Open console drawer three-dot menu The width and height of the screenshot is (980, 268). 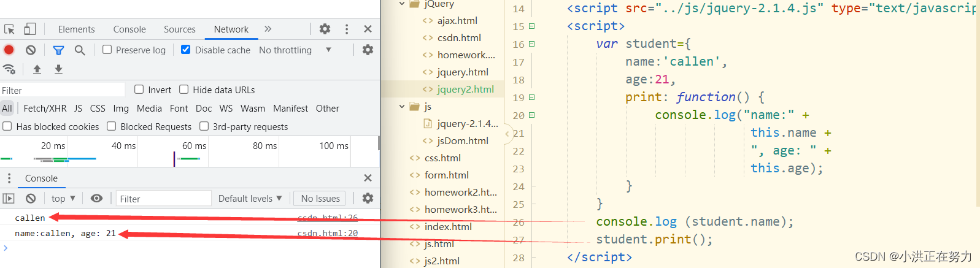(9, 178)
